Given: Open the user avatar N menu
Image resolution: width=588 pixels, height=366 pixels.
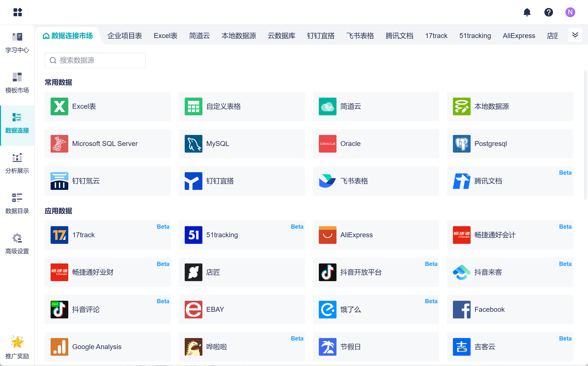Looking at the screenshot, I should [570, 12].
